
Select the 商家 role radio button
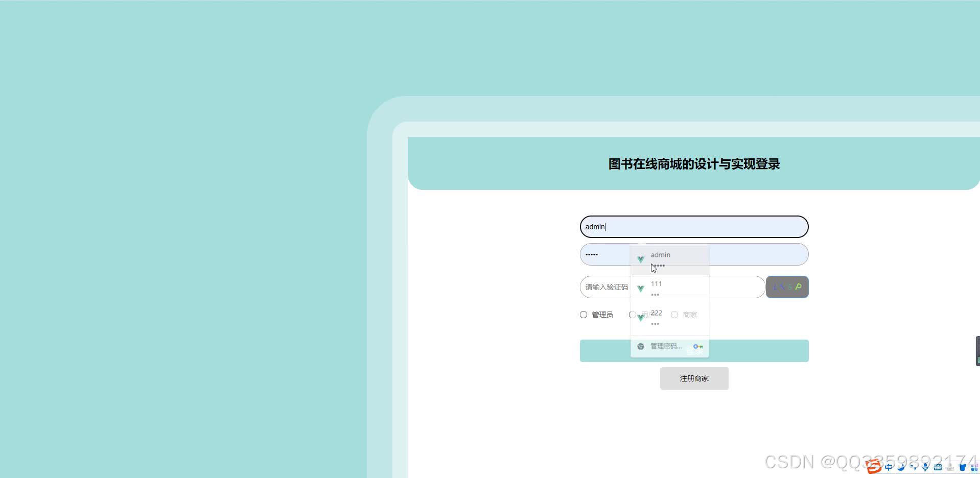coord(674,315)
